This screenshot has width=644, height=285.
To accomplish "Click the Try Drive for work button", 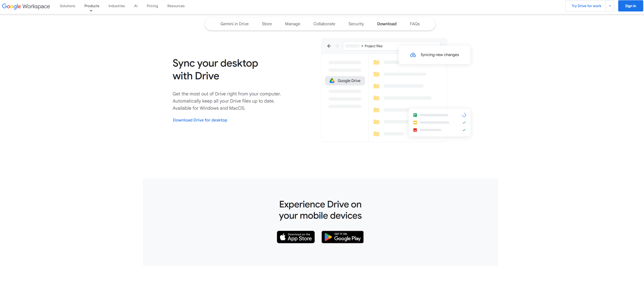I will pyautogui.click(x=586, y=6).
